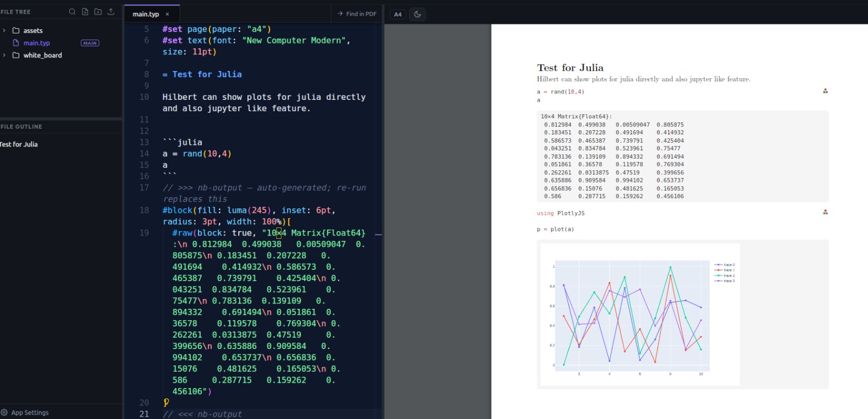This screenshot has height=419, width=868.
Task: Click the nb-output auto-generated comment
Action: pyautogui.click(x=264, y=193)
